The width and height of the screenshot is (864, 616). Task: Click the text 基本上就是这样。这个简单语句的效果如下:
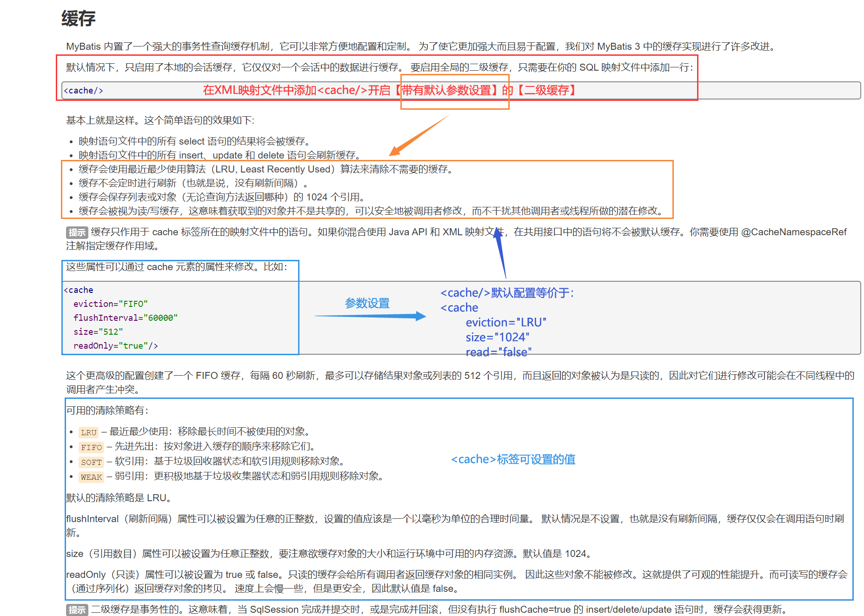click(160, 120)
